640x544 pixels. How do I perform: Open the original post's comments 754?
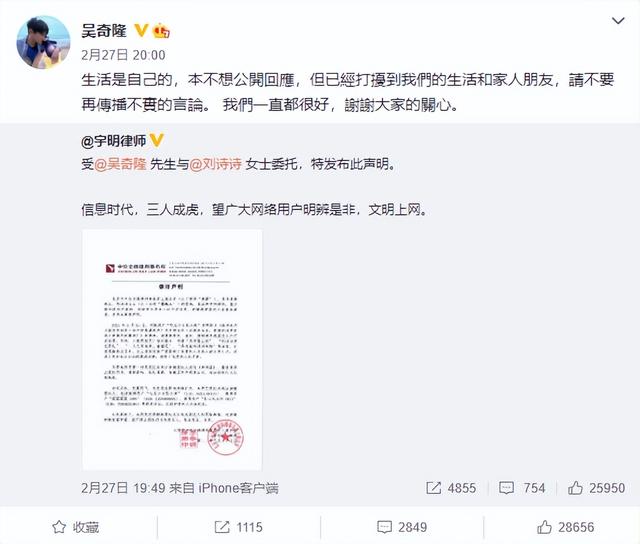point(522,488)
